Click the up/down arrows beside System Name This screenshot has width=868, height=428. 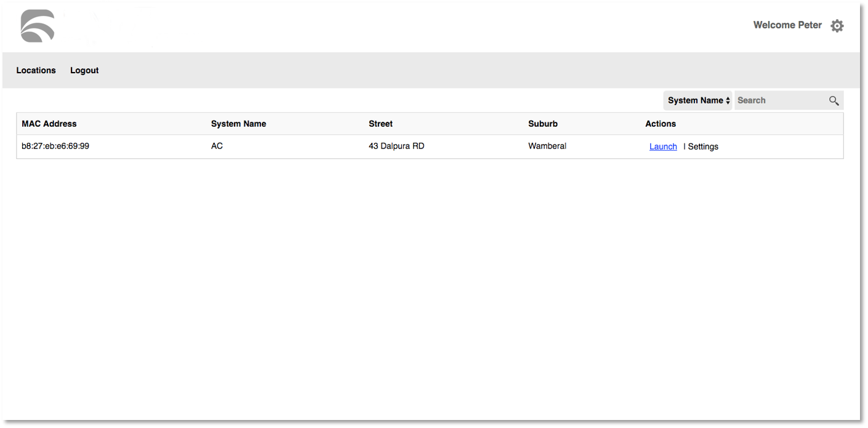(x=729, y=100)
